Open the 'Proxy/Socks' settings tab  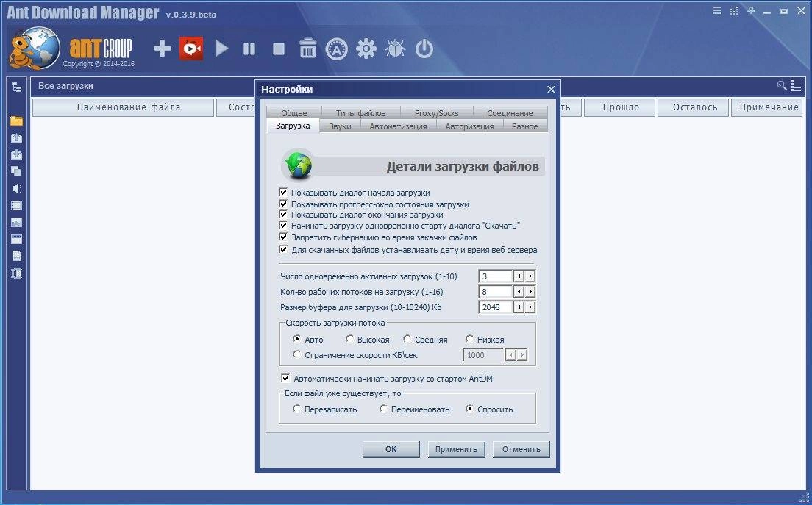(x=437, y=112)
